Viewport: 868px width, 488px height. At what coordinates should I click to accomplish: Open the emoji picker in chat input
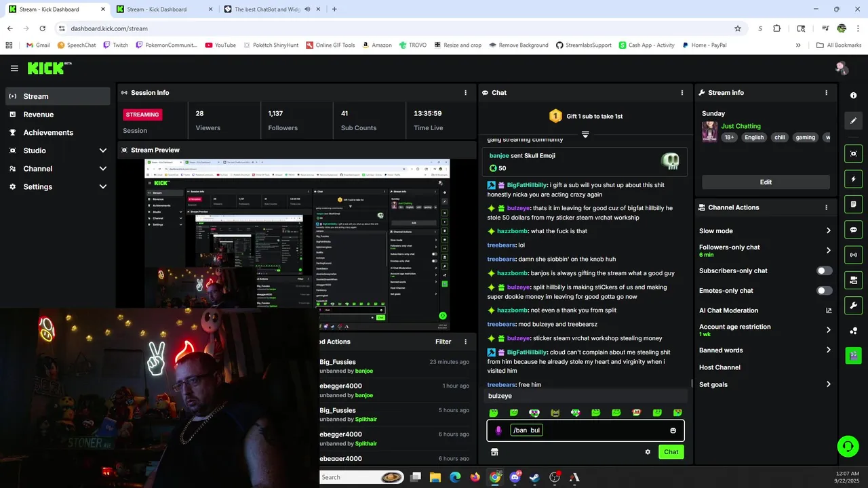click(x=673, y=430)
